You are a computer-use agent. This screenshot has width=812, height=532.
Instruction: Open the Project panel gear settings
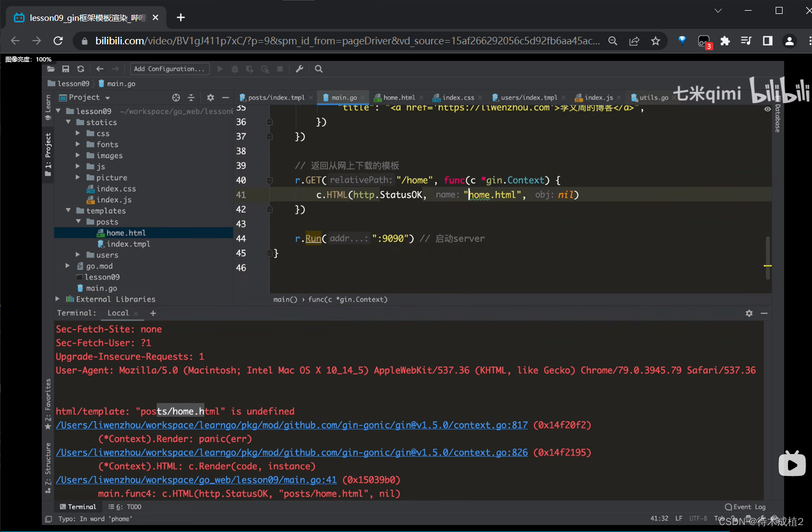(x=210, y=98)
